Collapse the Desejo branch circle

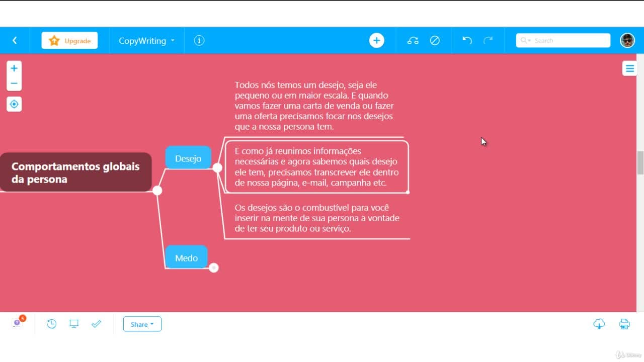coord(217,168)
